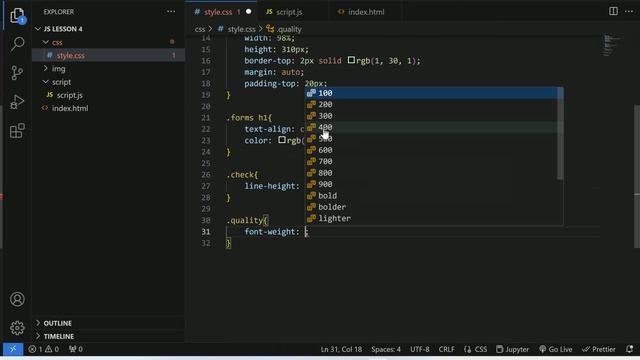640x360 pixels.
Task: Click Go Live in status bar
Action: click(x=556, y=349)
